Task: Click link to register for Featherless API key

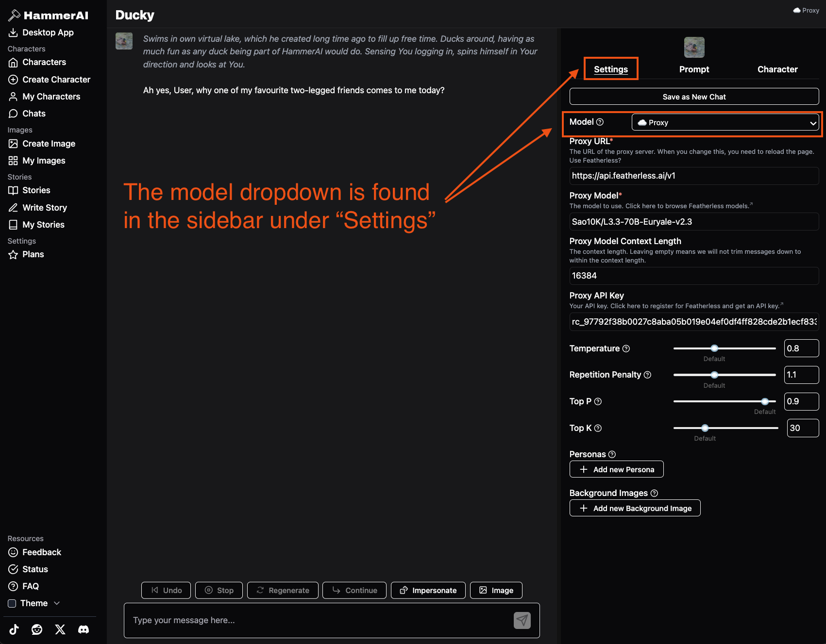Action: [x=697, y=306]
